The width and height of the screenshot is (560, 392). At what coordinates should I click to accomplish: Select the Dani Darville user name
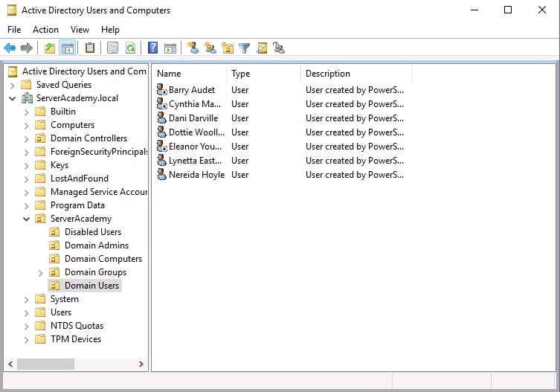[x=193, y=118]
